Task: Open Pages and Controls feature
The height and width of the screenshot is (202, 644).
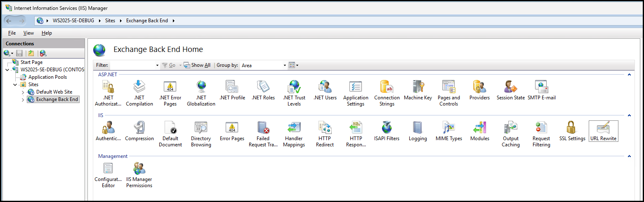Action: click(x=449, y=93)
